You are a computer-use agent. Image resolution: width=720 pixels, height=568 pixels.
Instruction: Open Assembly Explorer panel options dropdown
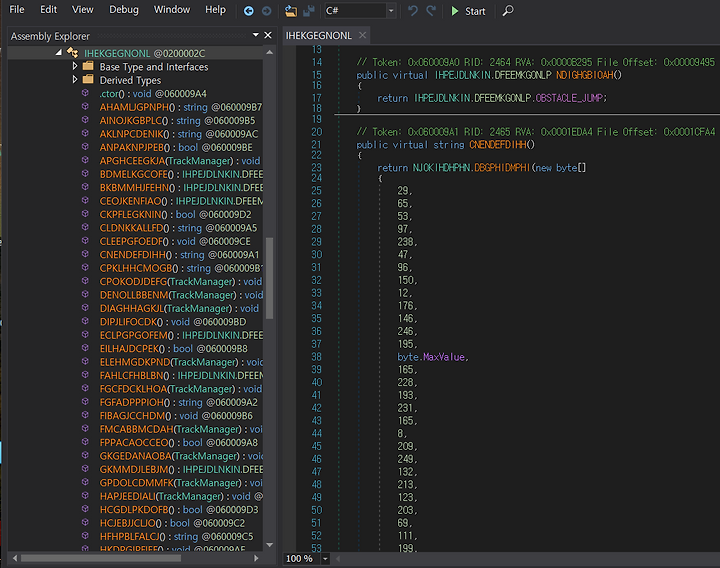click(x=256, y=35)
